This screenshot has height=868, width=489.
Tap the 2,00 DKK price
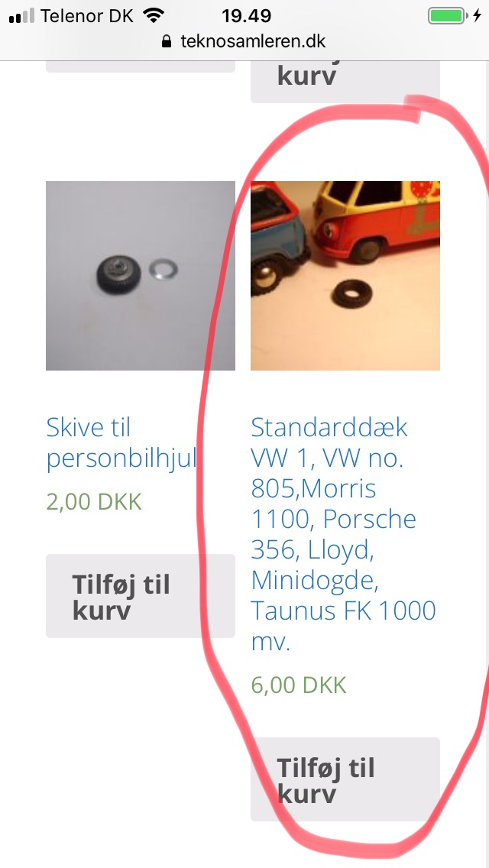[x=94, y=501]
